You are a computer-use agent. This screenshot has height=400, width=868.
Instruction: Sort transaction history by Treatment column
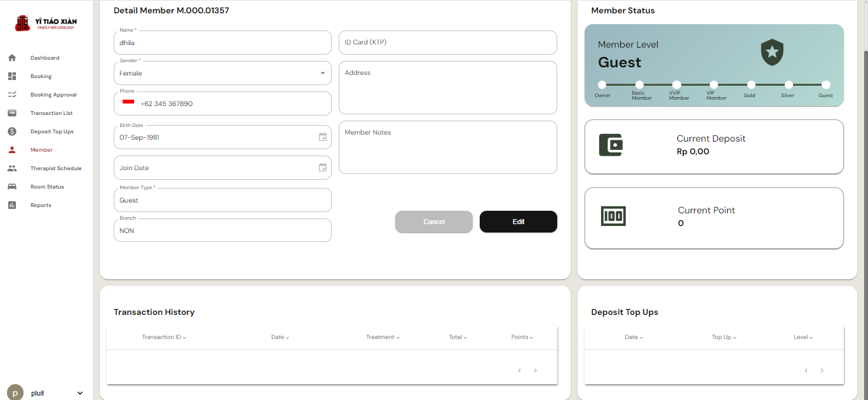(x=383, y=337)
